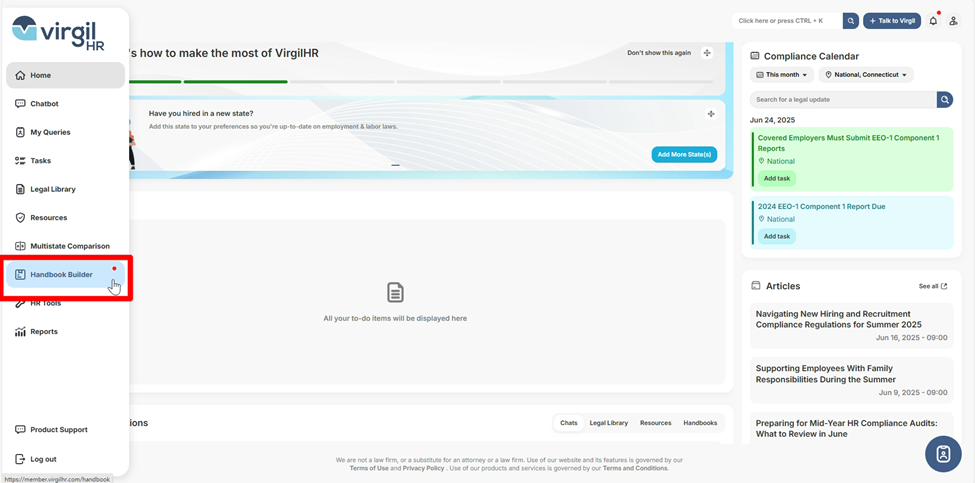Click the first green progress segment

[155, 81]
